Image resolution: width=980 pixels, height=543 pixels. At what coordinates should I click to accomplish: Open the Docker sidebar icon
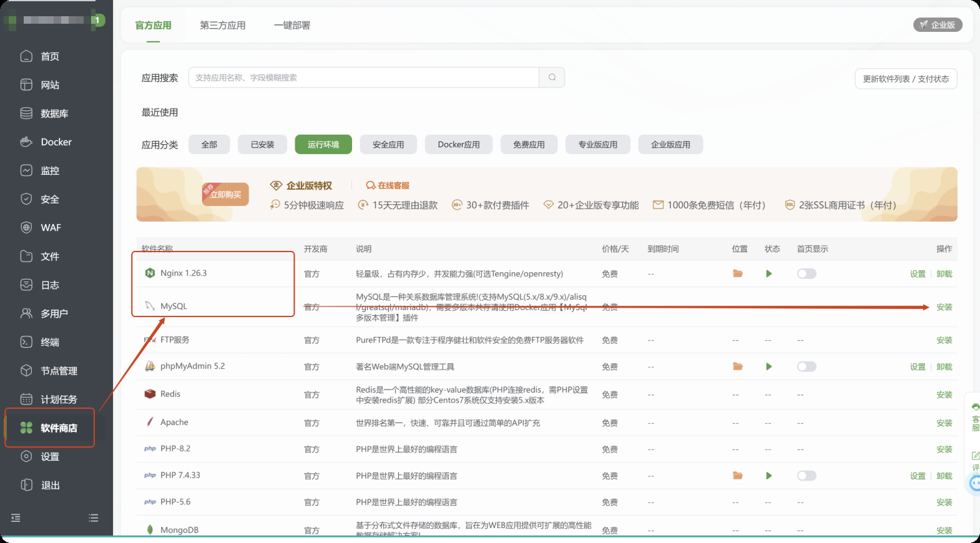[26, 142]
